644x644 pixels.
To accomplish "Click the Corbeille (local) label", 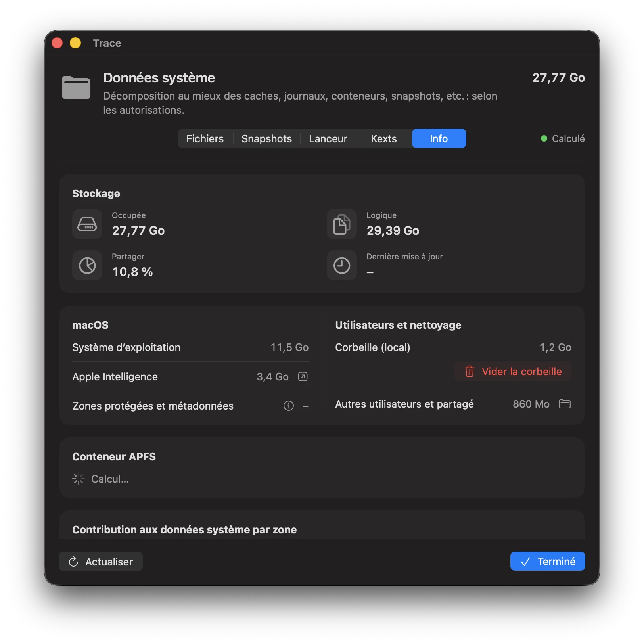I will pos(373,347).
